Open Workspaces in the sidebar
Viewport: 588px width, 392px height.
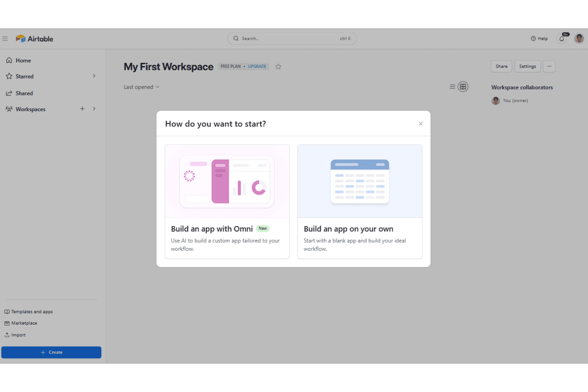30,109
